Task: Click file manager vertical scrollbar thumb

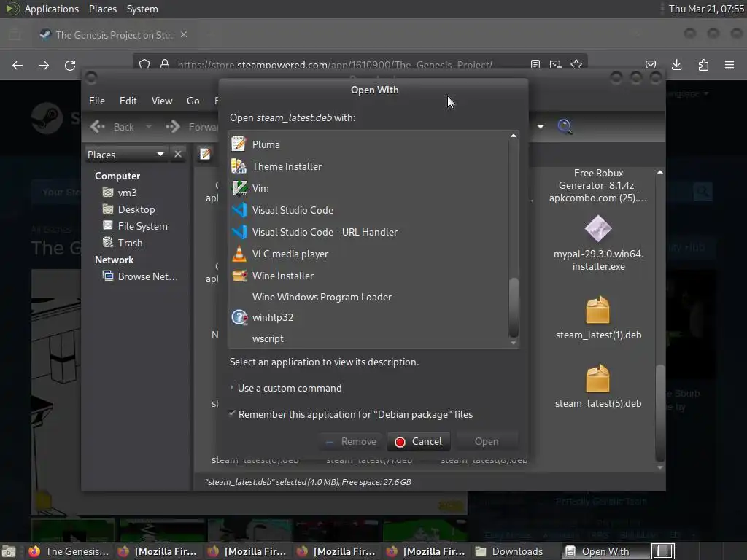Action: [659, 413]
